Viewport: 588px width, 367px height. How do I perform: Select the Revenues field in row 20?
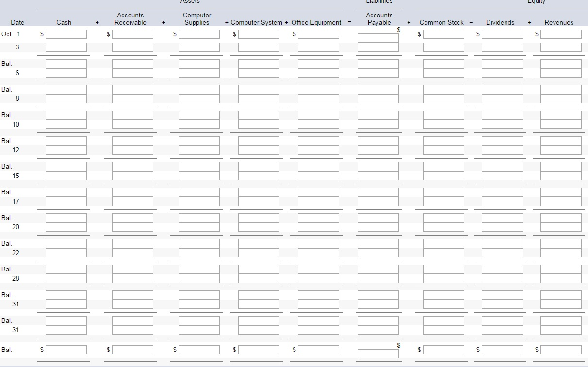[561, 227]
